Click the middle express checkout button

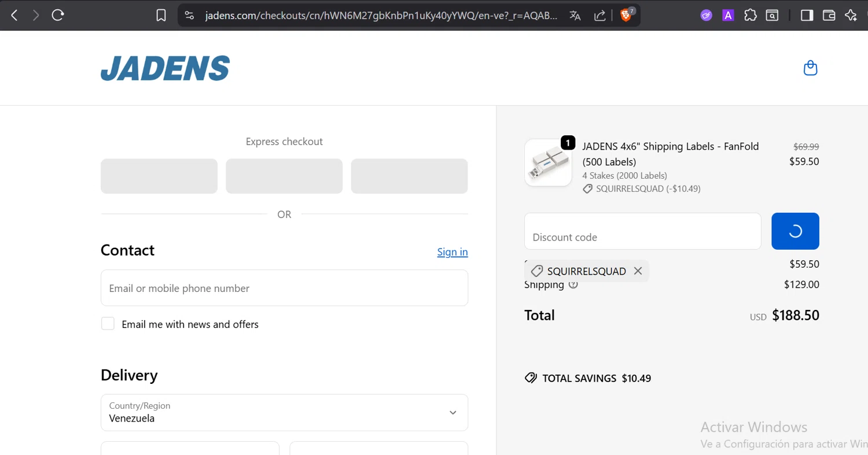[284, 176]
